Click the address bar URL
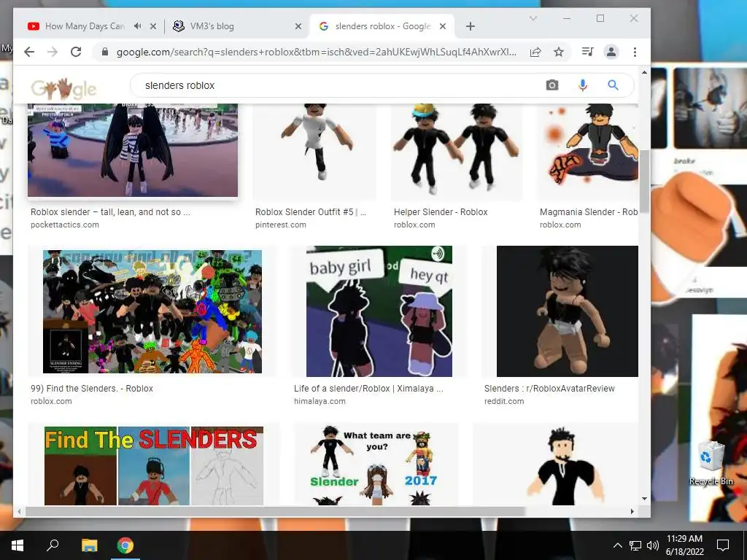The width and height of the screenshot is (747, 560). pos(317,52)
